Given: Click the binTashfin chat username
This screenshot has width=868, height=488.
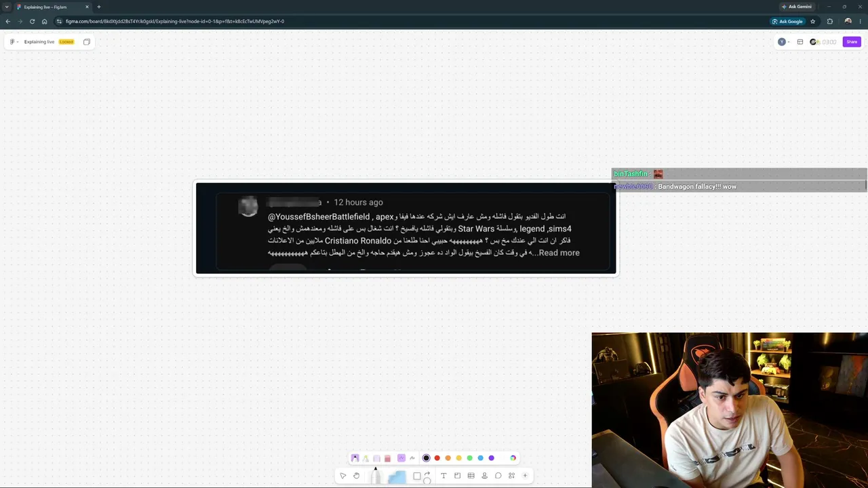Looking at the screenshot, I should (x=630, y=174).
